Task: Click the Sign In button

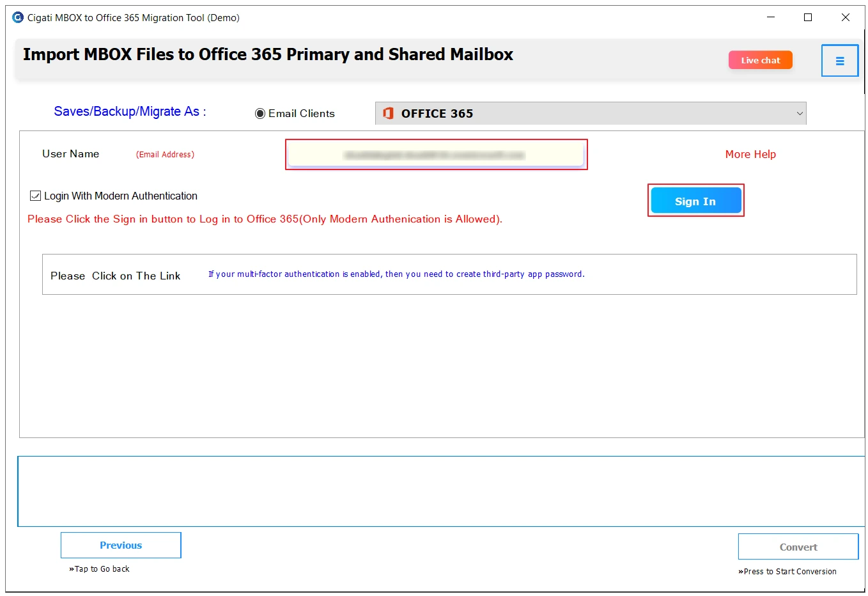Action: [696, 201]
